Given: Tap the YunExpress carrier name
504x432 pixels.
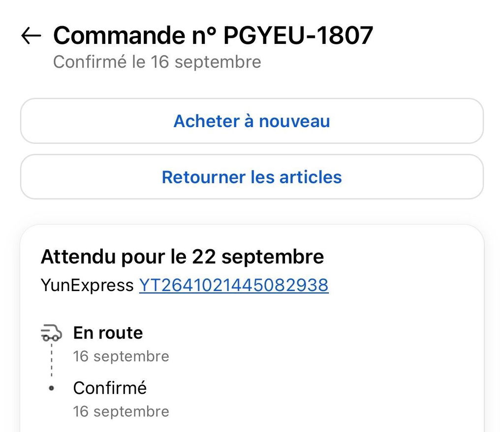Looking at the screenshot, I should 87,285.
